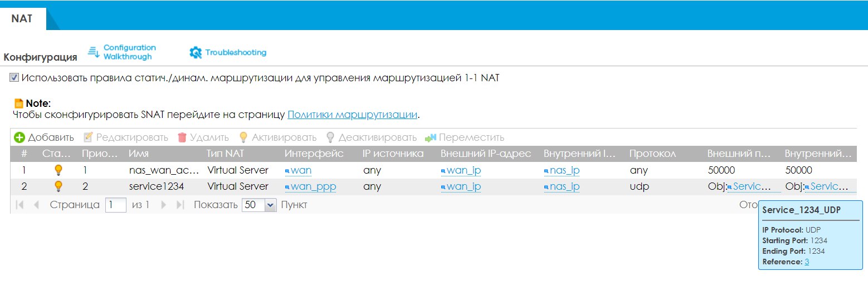
Task: Click the Add rule plus icon
Action: 19,137
